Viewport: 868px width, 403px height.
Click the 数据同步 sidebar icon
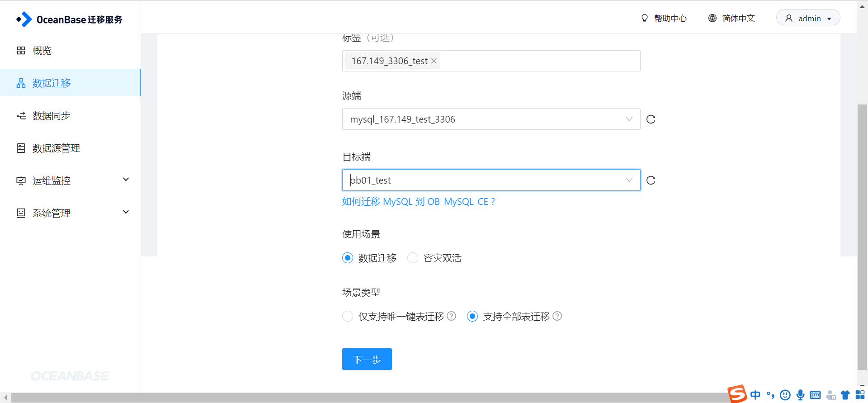21,116
